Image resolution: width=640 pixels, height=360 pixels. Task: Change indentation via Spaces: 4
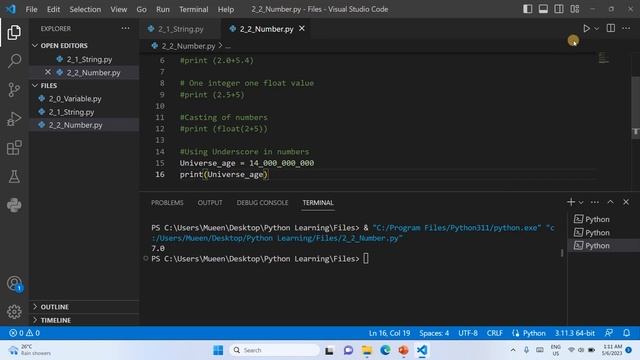pyautogui.click(x=434, y=333)
